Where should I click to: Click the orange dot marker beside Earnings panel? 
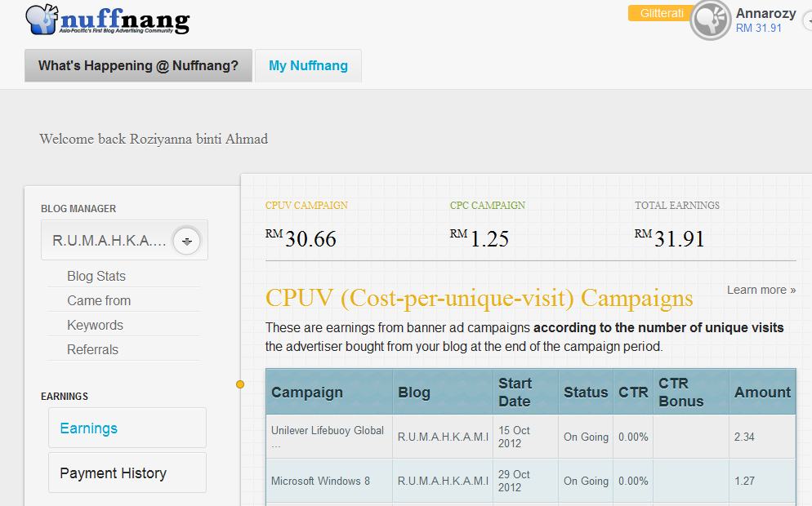click(x=240, y=384)
